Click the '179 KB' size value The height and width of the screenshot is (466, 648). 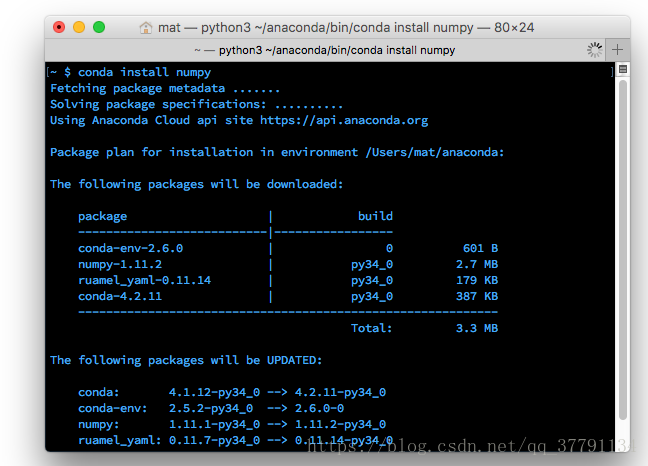click(x=477, y=281)
